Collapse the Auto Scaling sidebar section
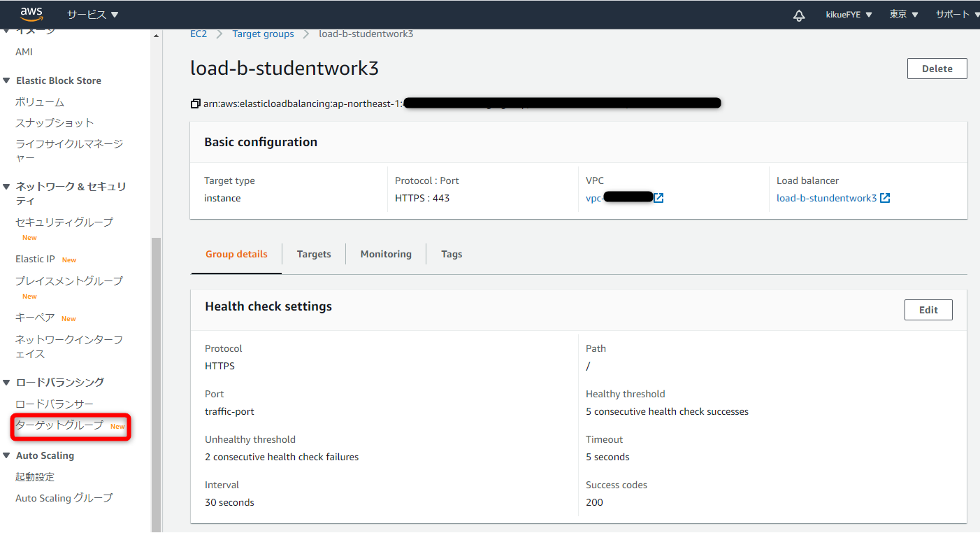This screenshot has height=533, width=980. [x=7, y=455]
